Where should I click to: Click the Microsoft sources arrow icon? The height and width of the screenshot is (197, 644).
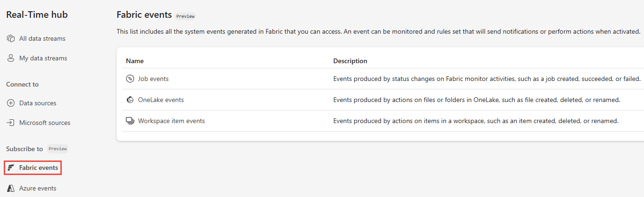coord(11,123)
